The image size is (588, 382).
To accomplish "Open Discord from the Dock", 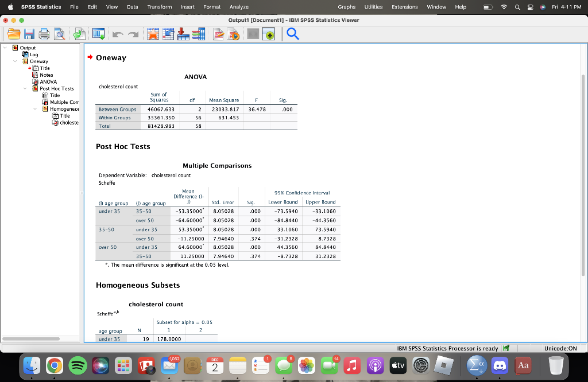I will point(500,365).
